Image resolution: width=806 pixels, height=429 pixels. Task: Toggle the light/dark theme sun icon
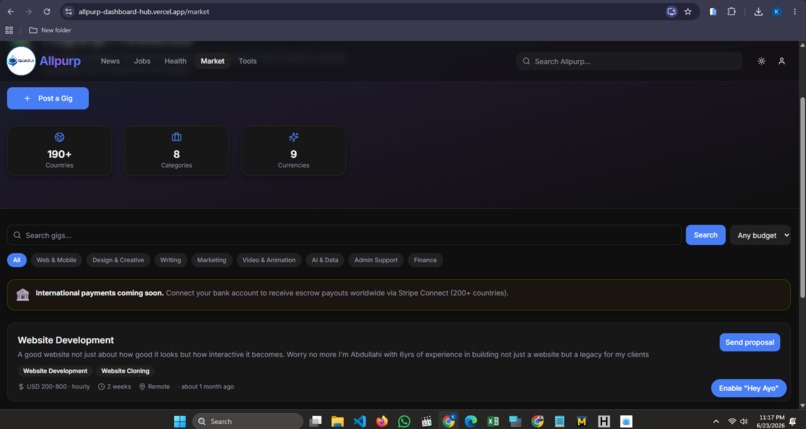pos(761,61)
